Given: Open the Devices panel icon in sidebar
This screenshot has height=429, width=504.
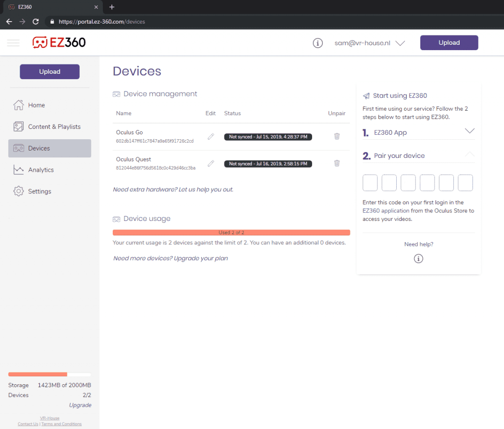Looking at the screenshot, I should tap(20, 148).
